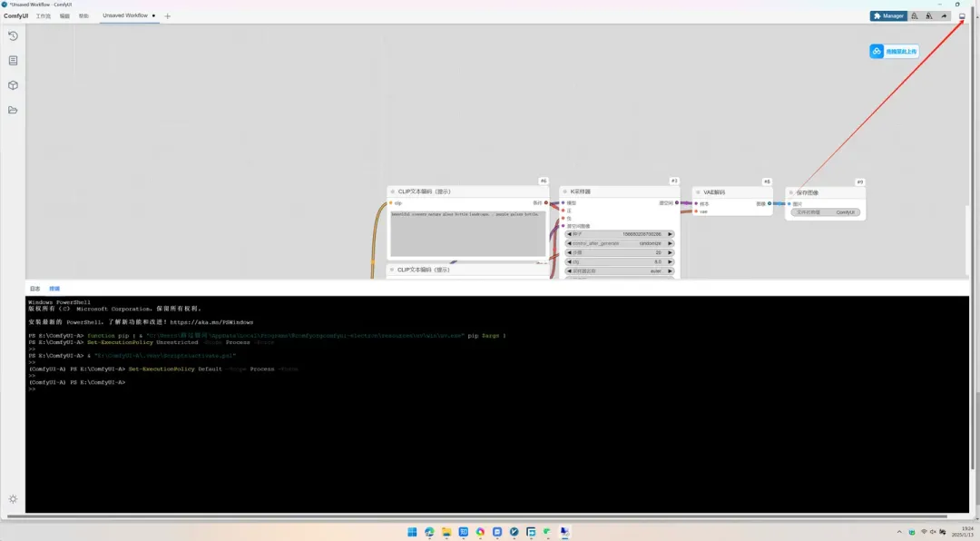
Task: Open the queue history sidebar icon
Action: pyautogui.click(x=13, y=36)
